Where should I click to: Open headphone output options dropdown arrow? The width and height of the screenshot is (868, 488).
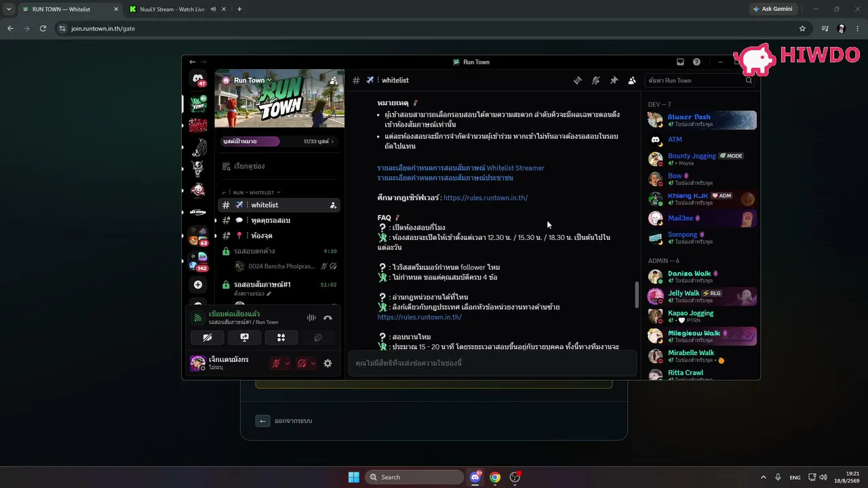coord(313,363)
